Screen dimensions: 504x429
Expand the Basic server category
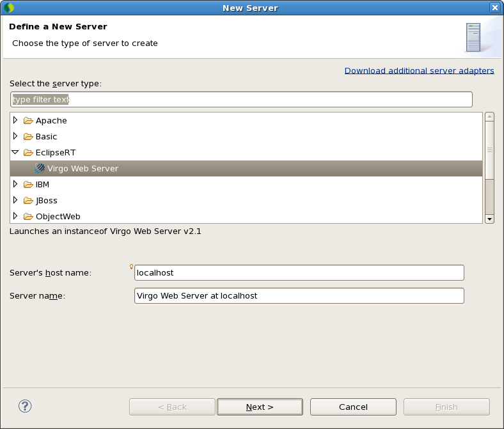point(15,136)
